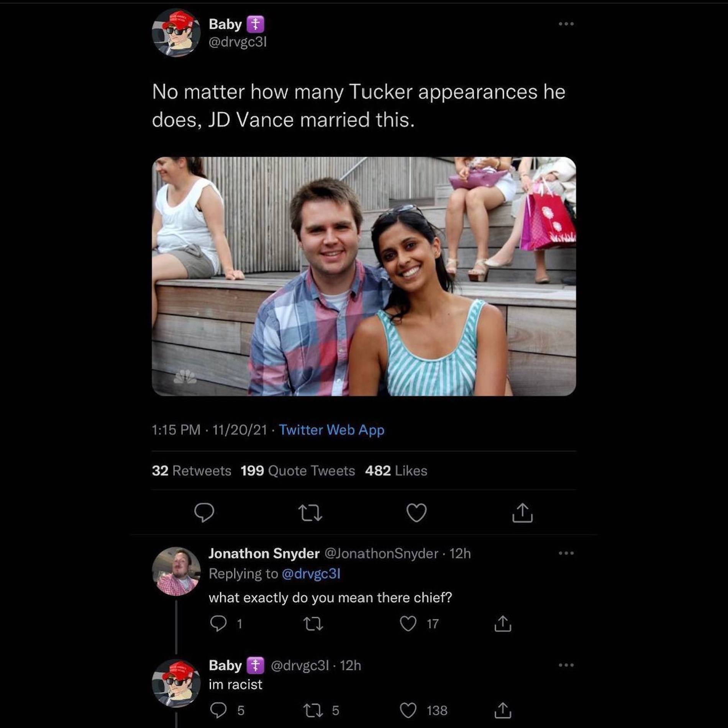
Task: Reply to Jonathon Snyder's tweet
Action: pos(218,624)
